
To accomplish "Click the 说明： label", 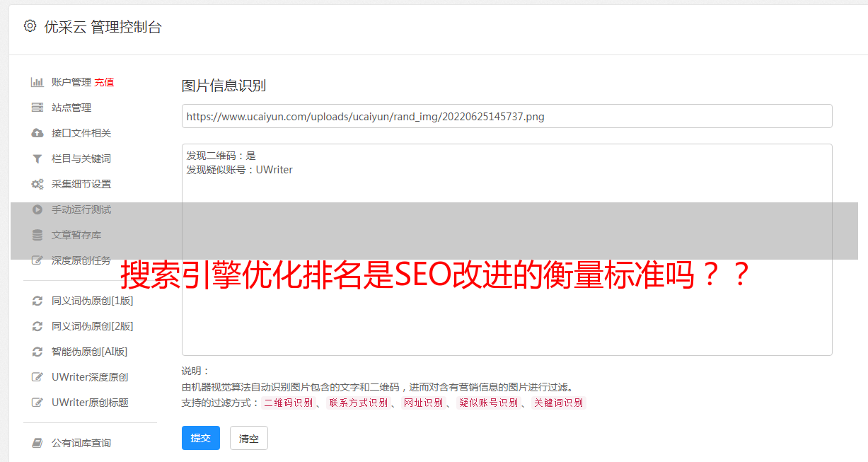I will coord(195,371).
